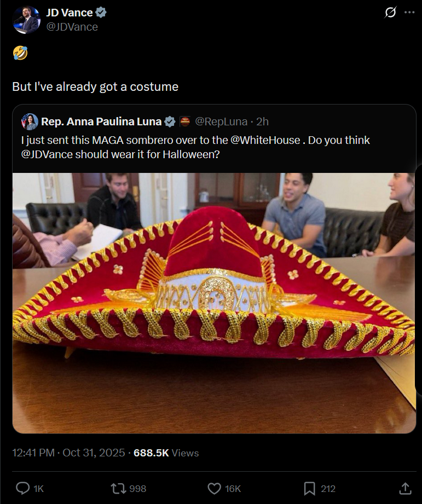Open the Grok slash-circle icon
The height and width of the screenshot is (504, 422).
(390, 13)
